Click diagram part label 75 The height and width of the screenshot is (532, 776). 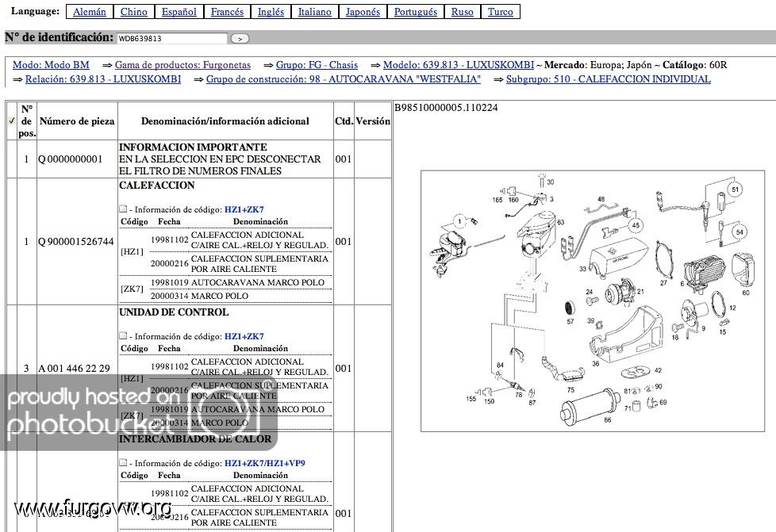tap(570, 389)
